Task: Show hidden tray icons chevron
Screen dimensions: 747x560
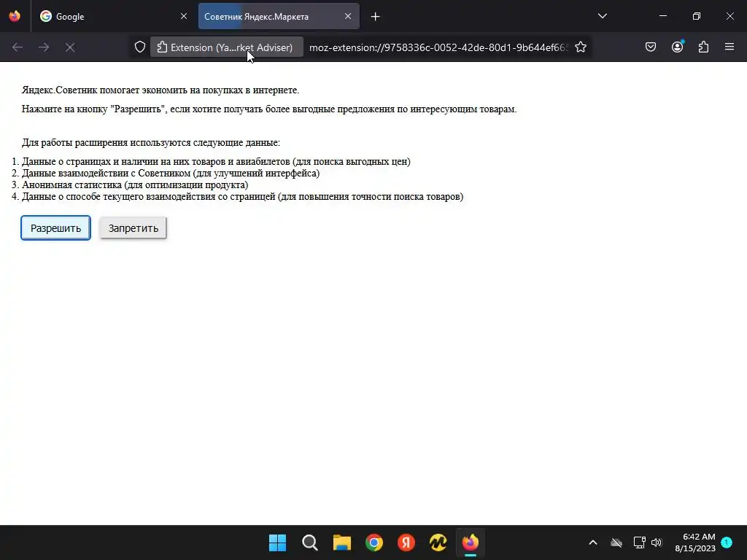Action: click(x=593, y=542)
